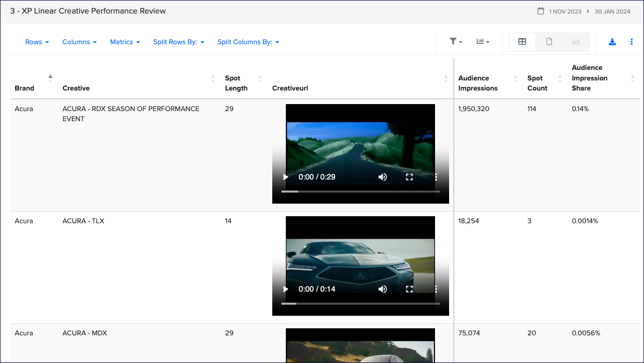
Task: Open the filter funnel menu
Action: tap(456, 42)
